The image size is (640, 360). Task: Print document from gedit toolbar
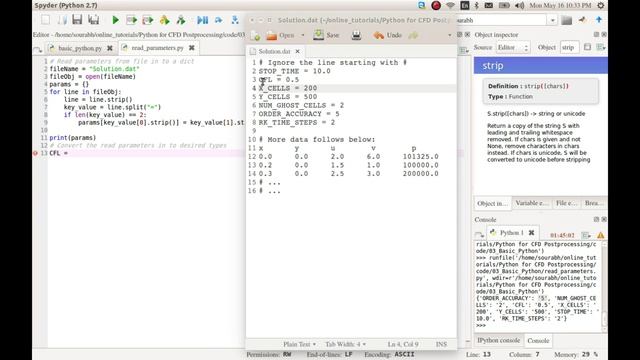pyautogui.click(x=356, y=36)
